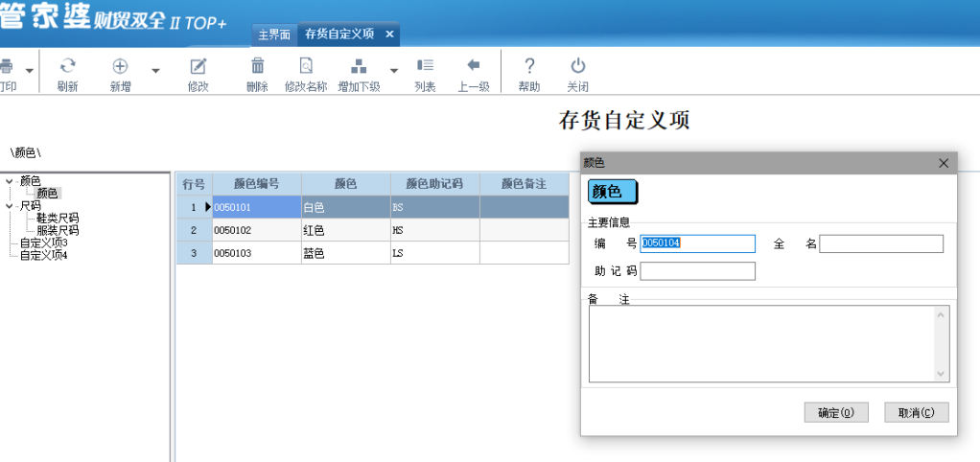
Task: Select 自定义项3 in the tree
Action: point(43,243)
